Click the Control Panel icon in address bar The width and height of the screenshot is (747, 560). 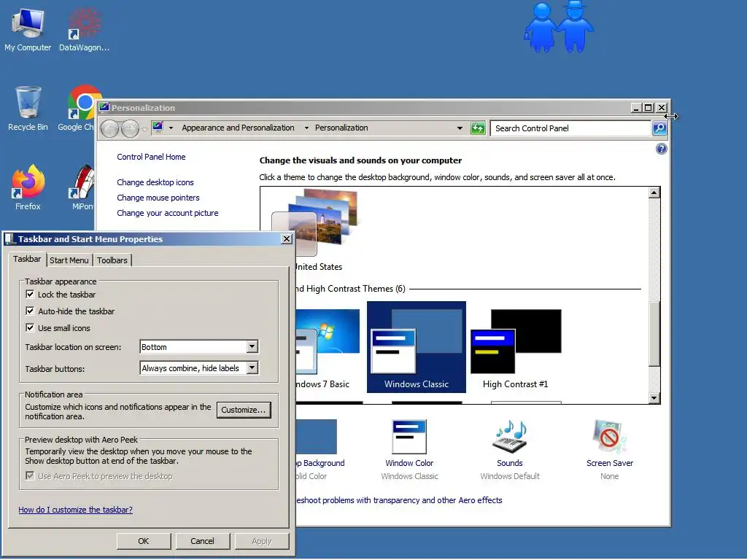(158, 127)
